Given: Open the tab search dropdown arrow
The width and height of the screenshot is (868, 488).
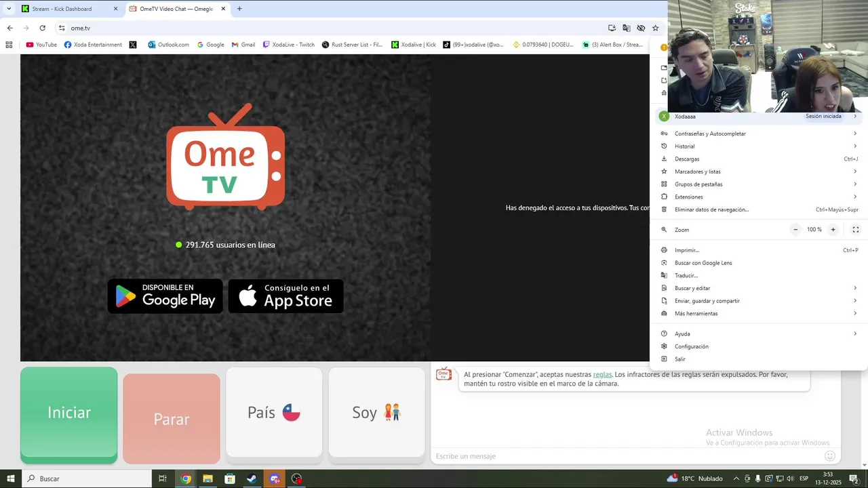Looking at the screenshot, I should pyautogui.click(x=9, y=9).
